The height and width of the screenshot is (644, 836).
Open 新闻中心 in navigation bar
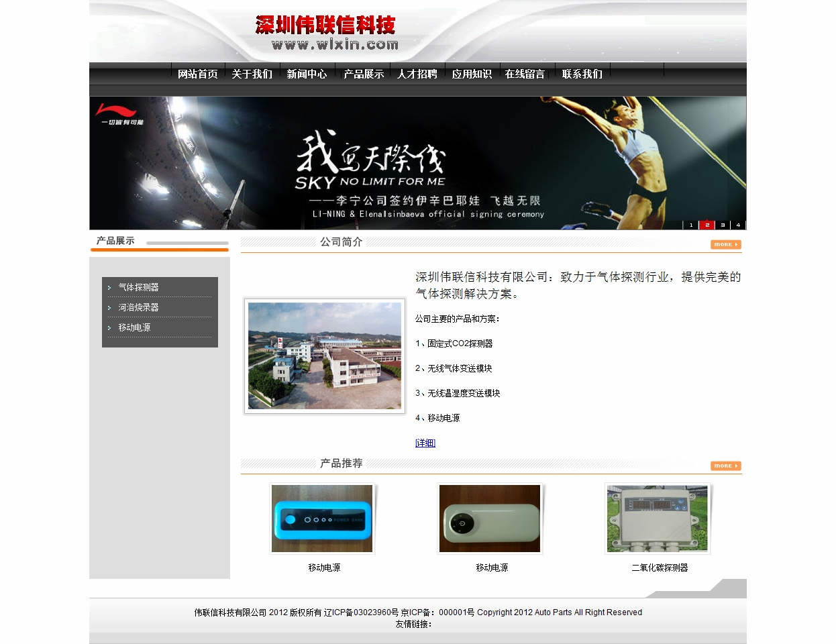[x=307, y=74]
